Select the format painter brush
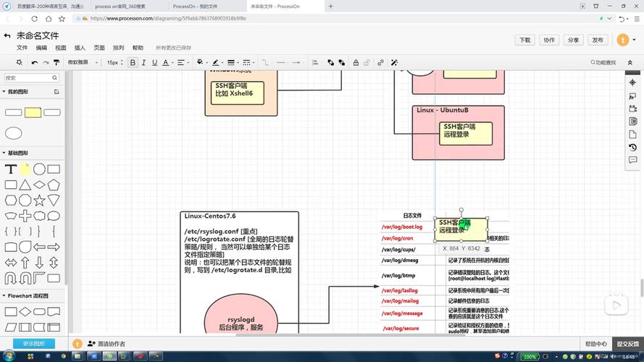The width and height of the screenshot is (644, 362). [x=57, y=62]
